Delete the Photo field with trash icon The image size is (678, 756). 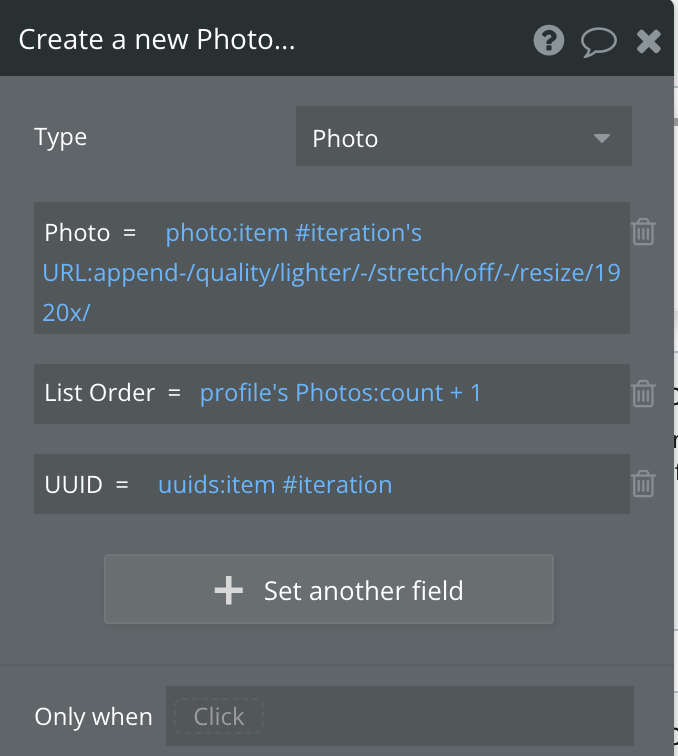(x=643, y=232)
